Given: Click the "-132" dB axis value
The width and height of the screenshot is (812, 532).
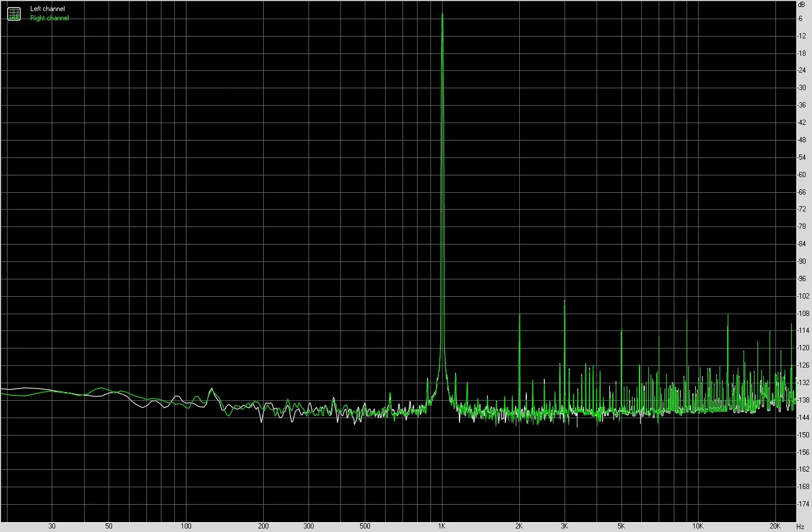Looking at the screenshot, I should [x=803, y=383].
